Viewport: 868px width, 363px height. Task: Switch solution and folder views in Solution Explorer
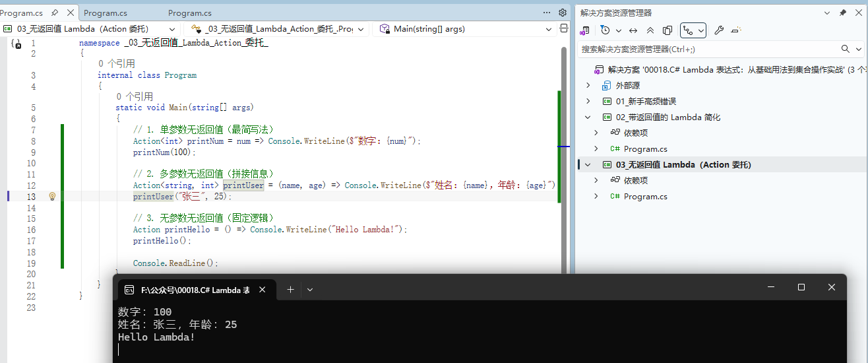pos(584,30)
